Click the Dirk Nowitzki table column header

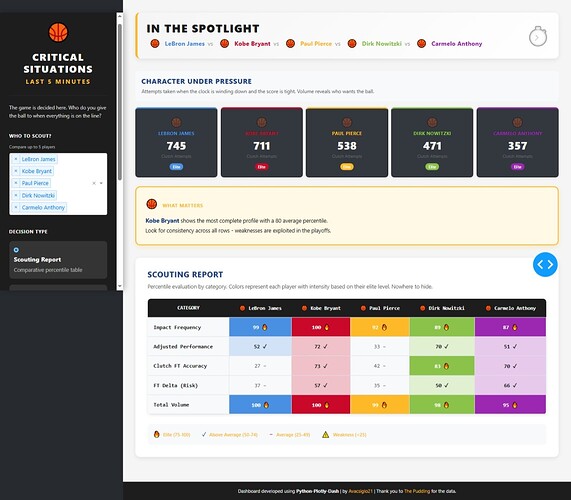pyautogui.click(x=442, y=308)
